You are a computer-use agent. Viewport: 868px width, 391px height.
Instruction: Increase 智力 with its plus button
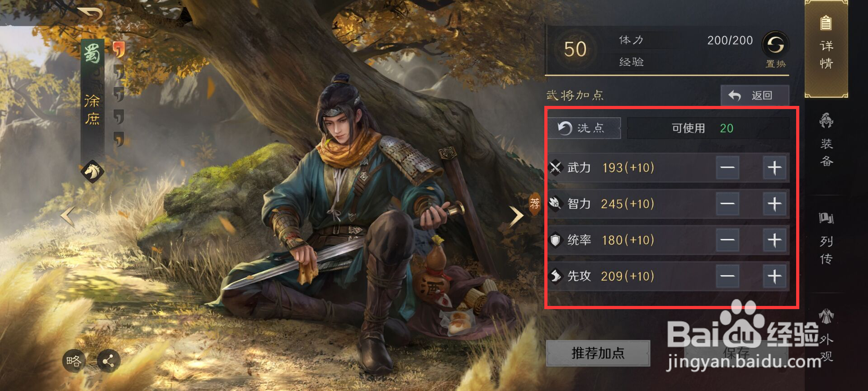pyautogui.click(x=775, y=204)
